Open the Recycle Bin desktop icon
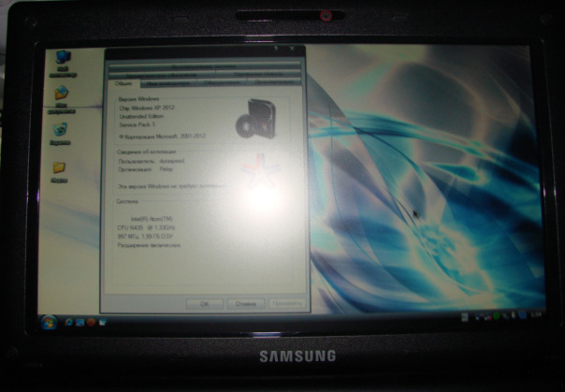This screenshot has width=565, height=392. point(60,134)
